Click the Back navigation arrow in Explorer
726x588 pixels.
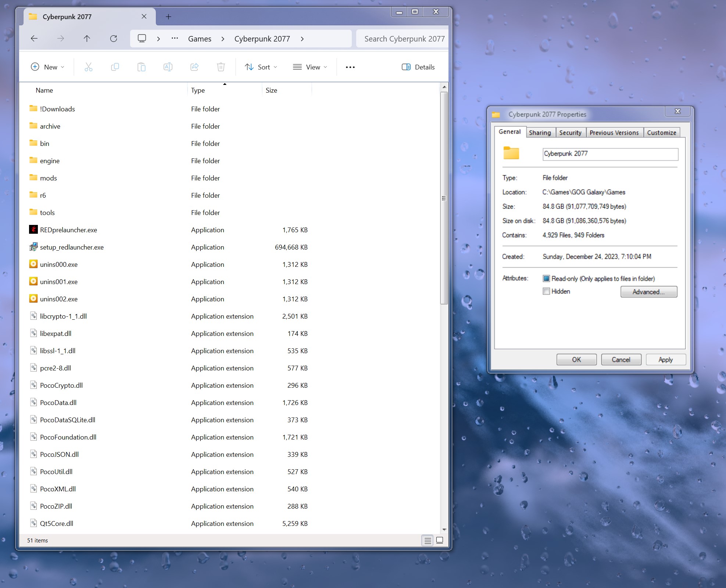[34, 39]
